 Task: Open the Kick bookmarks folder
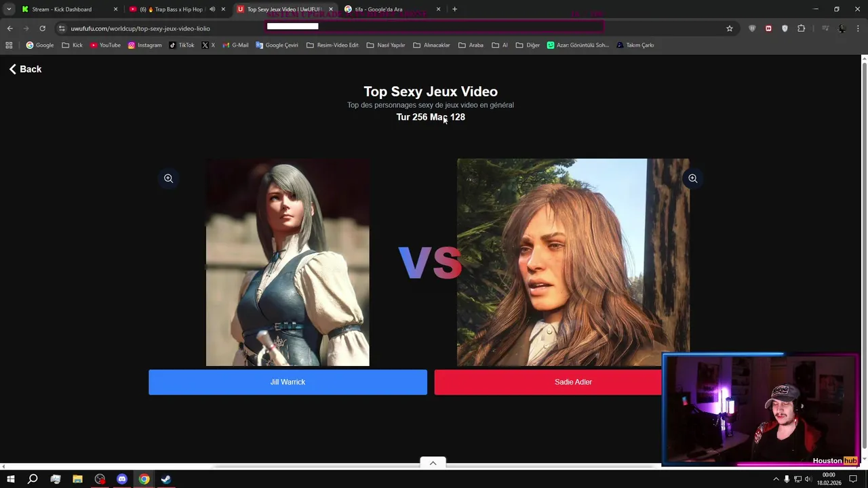pos(72,45)
